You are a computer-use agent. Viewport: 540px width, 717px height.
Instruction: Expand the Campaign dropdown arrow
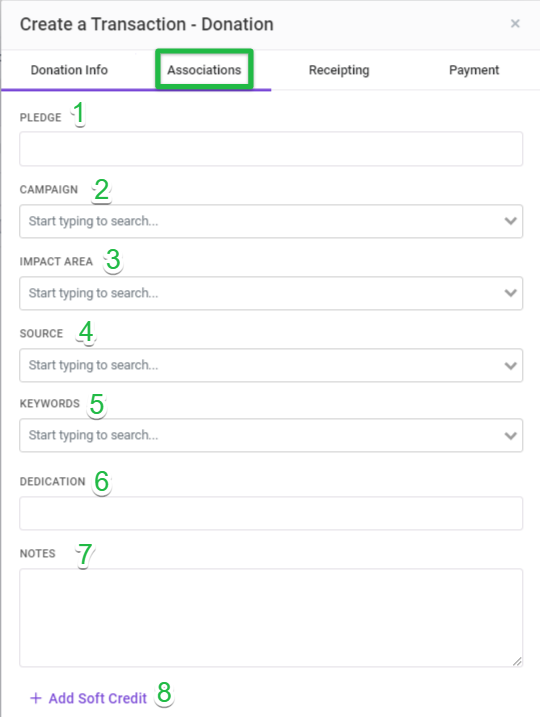click(510, 221)
